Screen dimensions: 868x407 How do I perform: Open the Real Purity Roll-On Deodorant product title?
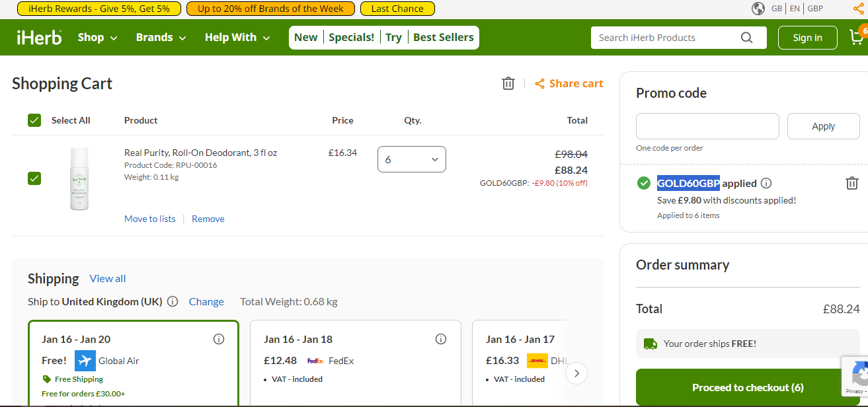[201, 153]
